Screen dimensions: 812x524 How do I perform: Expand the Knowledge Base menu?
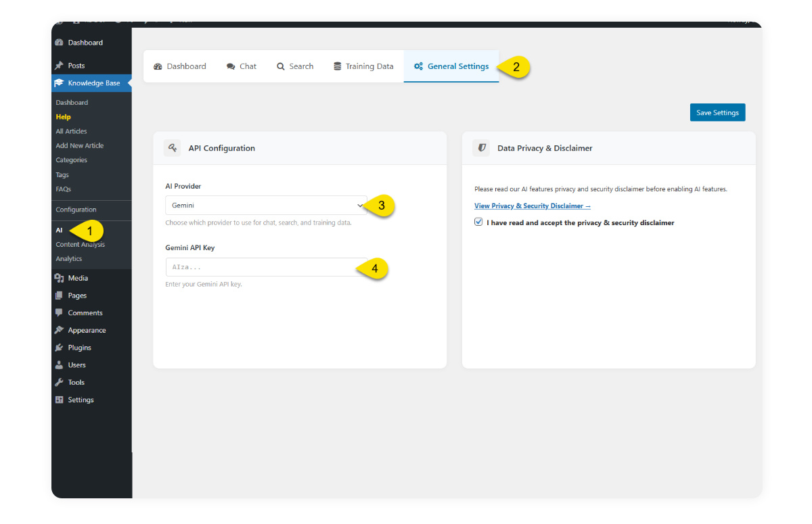[93, 83]
